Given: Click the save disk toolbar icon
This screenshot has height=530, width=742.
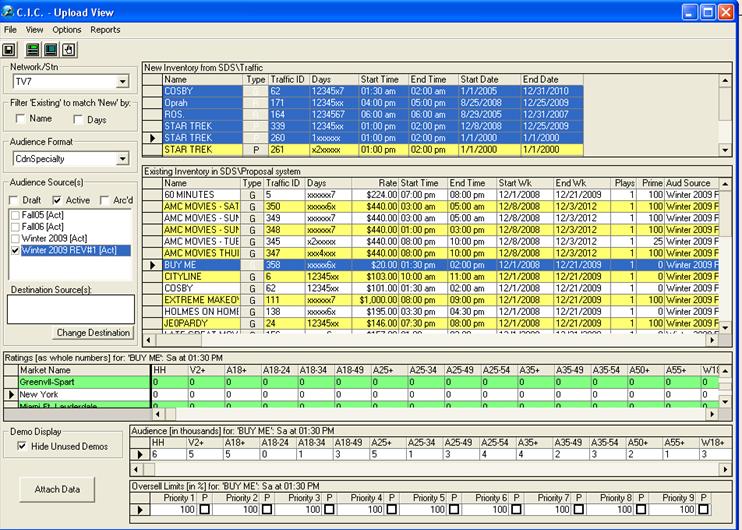Looking at the screenshot, I should coord(10,48).
